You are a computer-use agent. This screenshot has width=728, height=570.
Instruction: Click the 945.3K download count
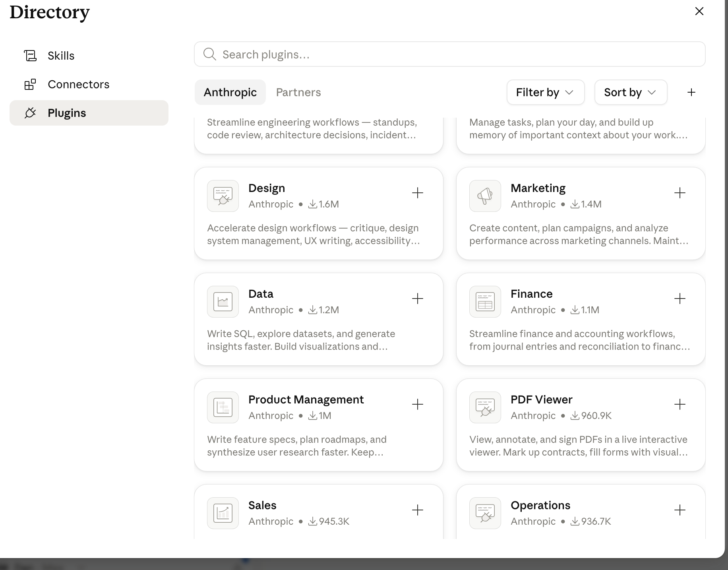[x=334, y=521]
